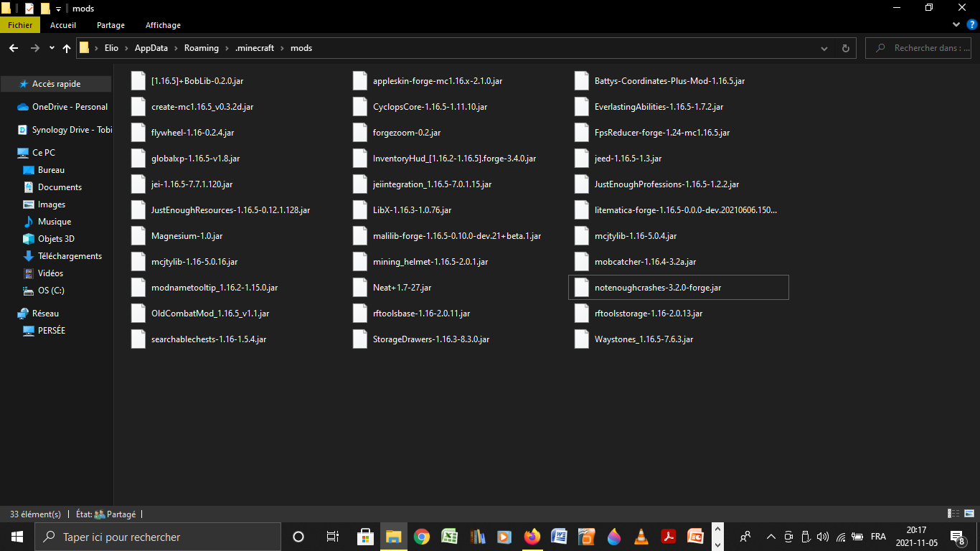Select OneDrive - Personal in the sidebar

point(70,107)
